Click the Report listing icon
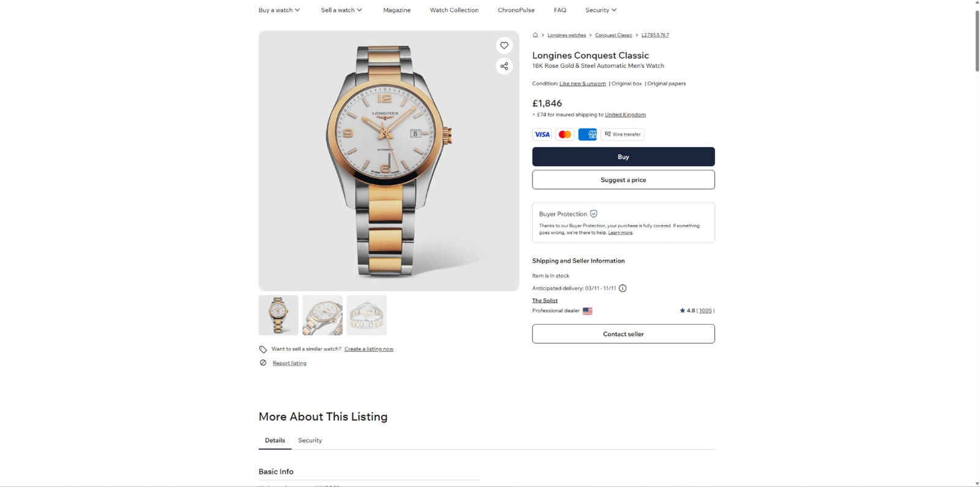The image size is (980, 487). [x=263, y=363]
